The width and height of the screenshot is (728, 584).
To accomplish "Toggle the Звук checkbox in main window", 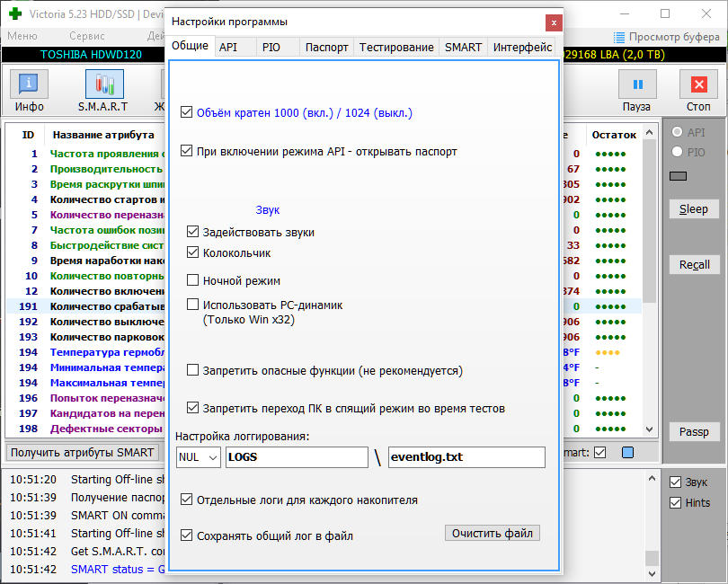I will click(676, 482).
